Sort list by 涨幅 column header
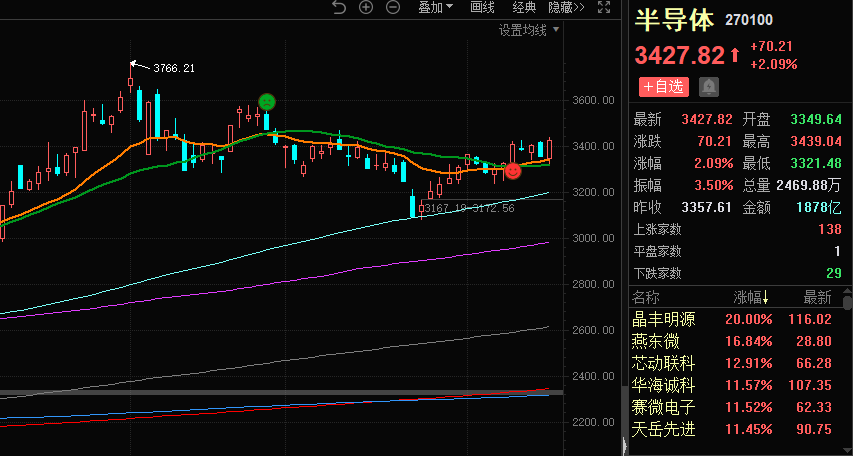853x456 pixels. click(751, 298)
